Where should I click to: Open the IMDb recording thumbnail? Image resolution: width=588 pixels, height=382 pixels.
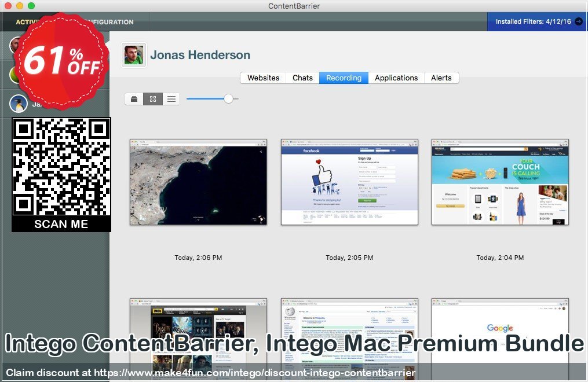click(x=198, y=340)
